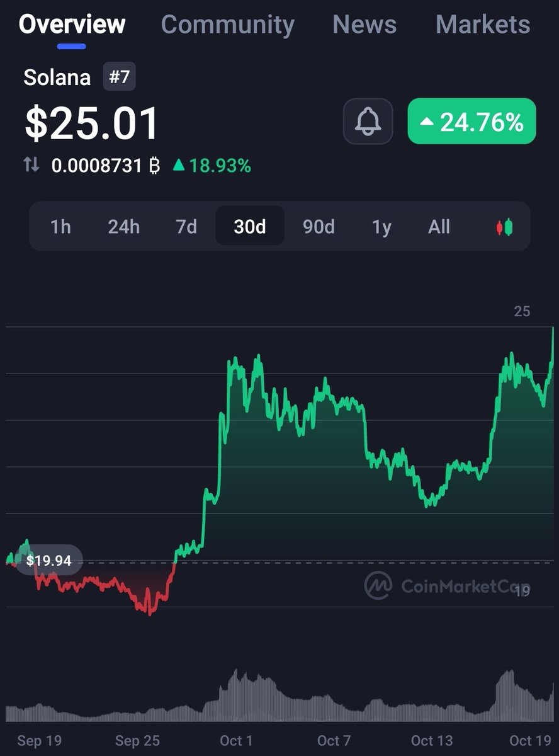This screenshot has width=559, height=756.
Task: Enable the 90d time range
Action: point(319,227)
